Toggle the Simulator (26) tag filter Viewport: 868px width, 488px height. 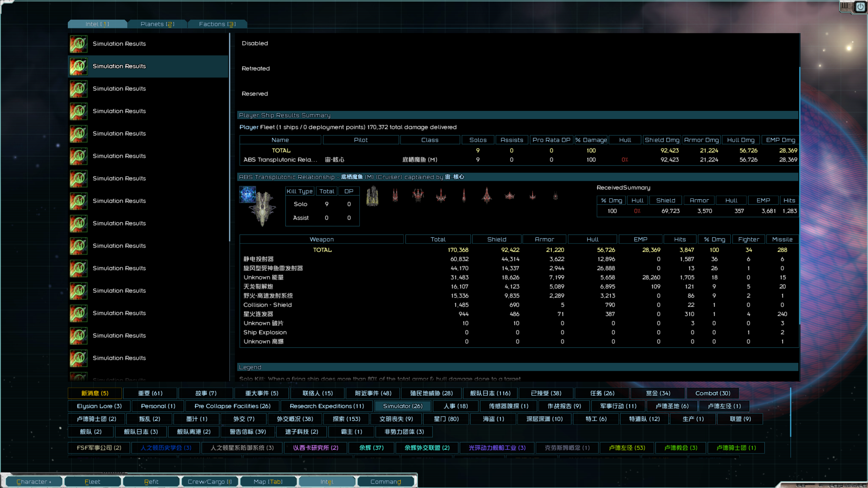[x=402, y=406]
